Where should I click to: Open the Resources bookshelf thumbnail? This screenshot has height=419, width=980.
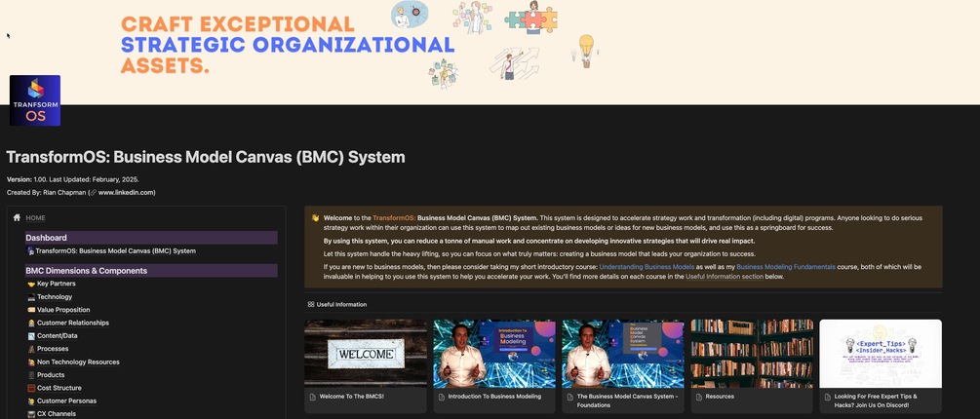[x=752, y=354]
